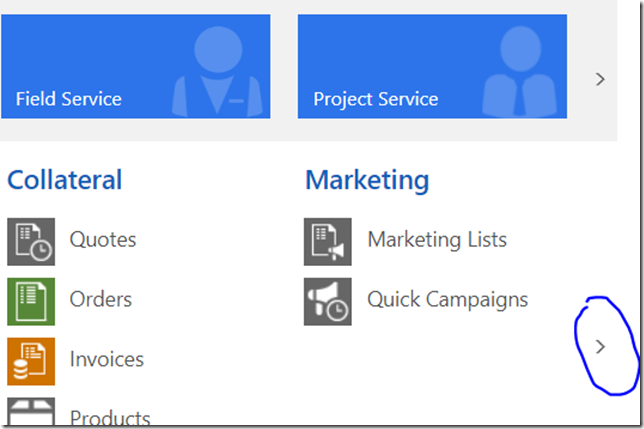Navigate to Quick Campaigns
This screenshot has width=644, height=429.
click(x=448, y=300)
